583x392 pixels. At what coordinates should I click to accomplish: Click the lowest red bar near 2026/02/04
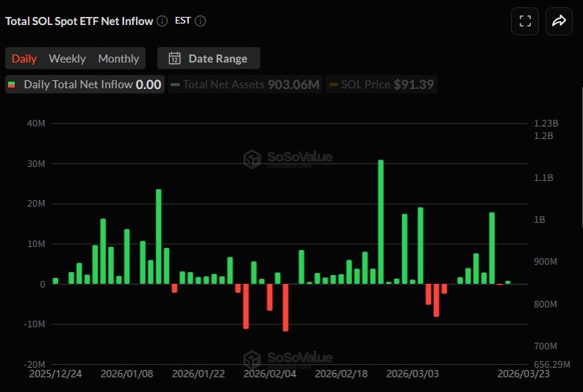[x=285, y=307]
